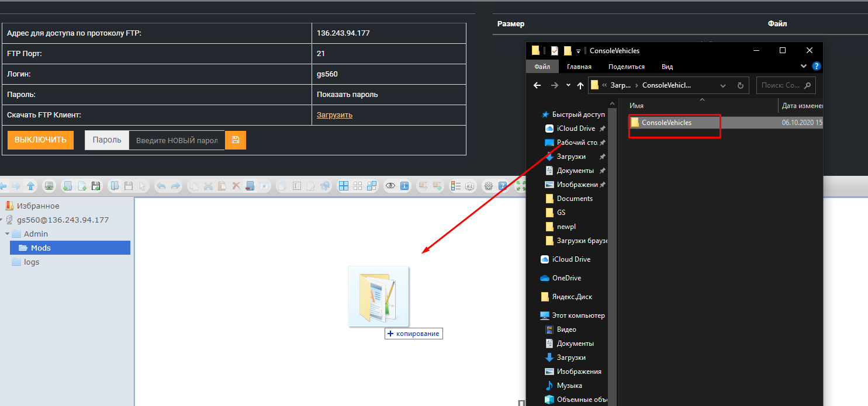The image size is (868, 406).
Task: Click the scissors cut icon in toolbar
Action: (208, 186)
